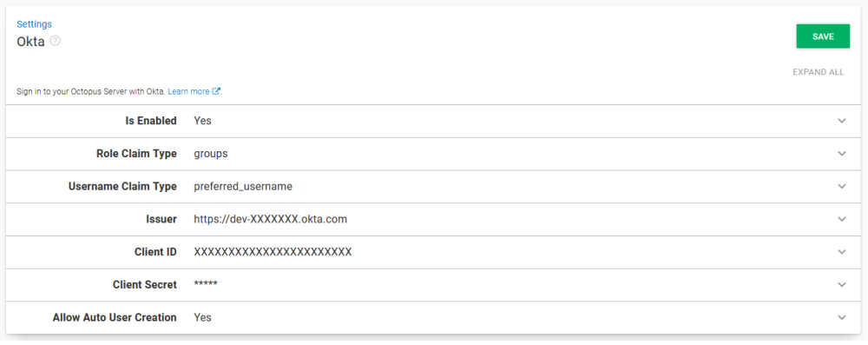868x345 pixels.
Task: Open the Learn more link
Action: point(188,91)
